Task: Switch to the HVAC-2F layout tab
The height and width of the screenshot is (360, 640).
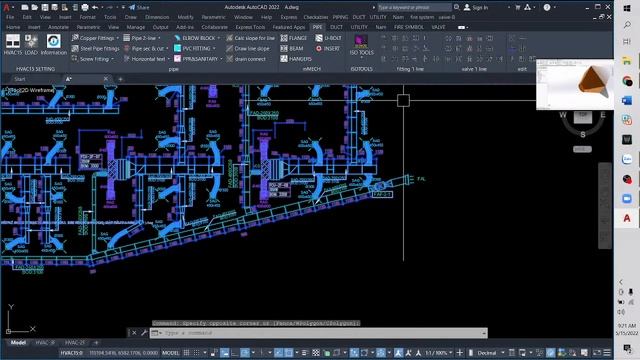Action: [x=75, y=342]
